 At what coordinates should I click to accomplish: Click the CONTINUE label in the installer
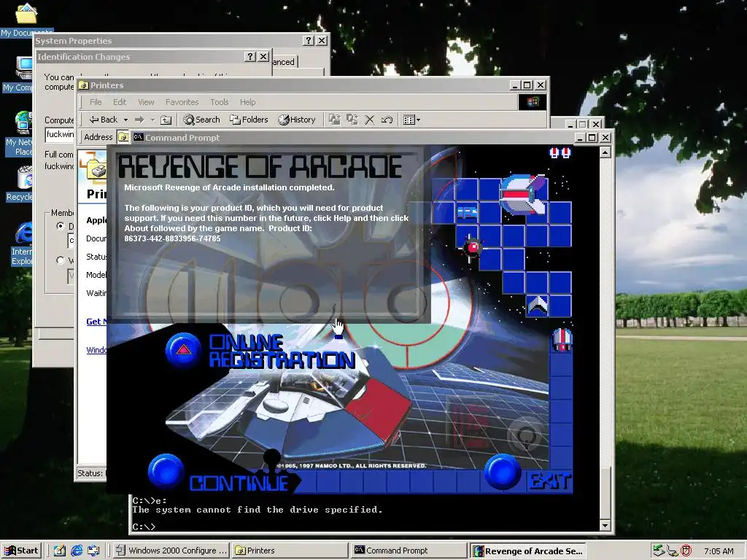(x=239, y=483)
